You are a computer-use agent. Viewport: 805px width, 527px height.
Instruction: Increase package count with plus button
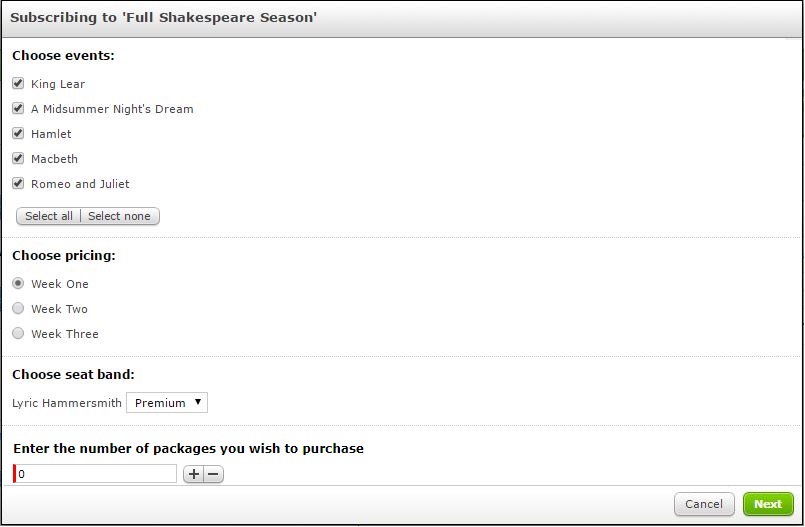tap(193, 475)
